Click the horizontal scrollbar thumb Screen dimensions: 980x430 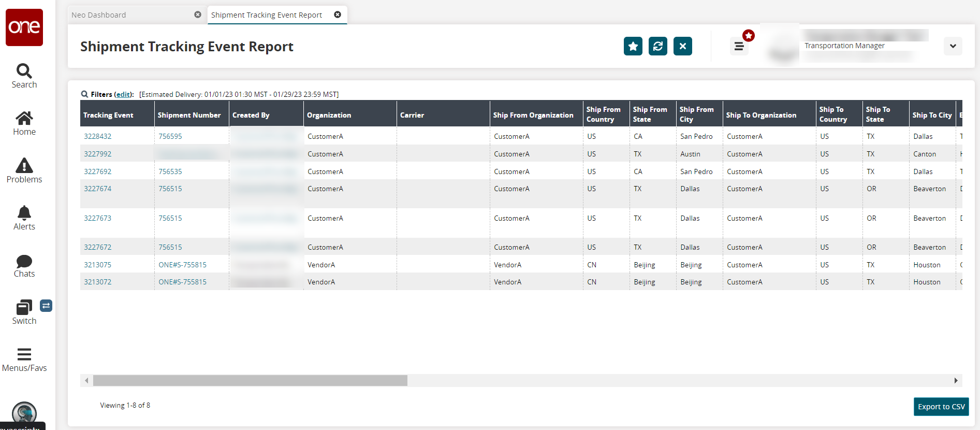(x=250, y=381)
